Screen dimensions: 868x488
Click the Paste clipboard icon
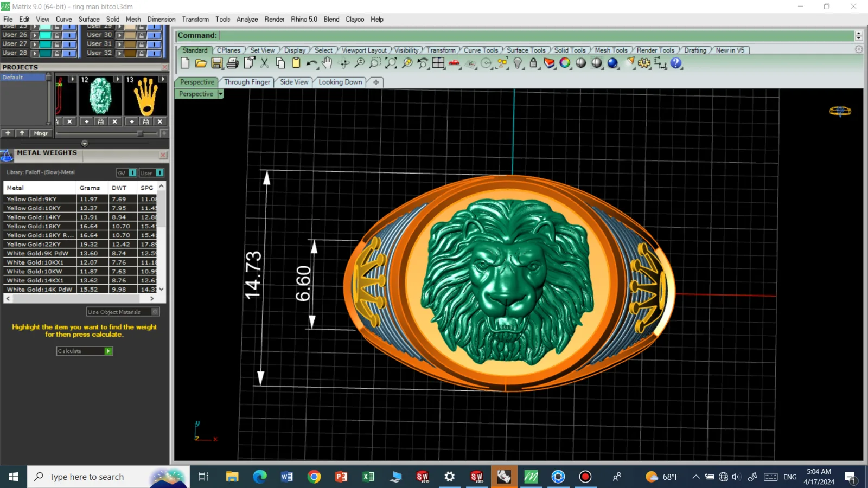click(296, 63)
